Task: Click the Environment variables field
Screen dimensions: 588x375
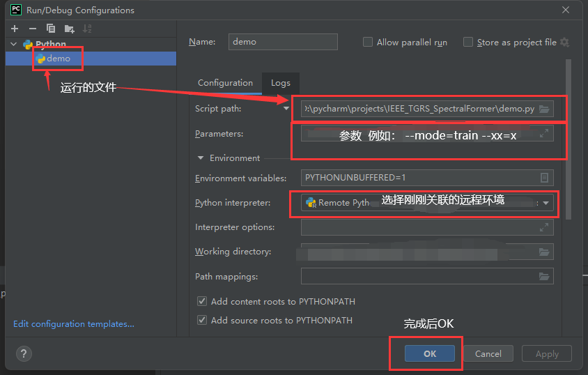Action: point(427,177)
